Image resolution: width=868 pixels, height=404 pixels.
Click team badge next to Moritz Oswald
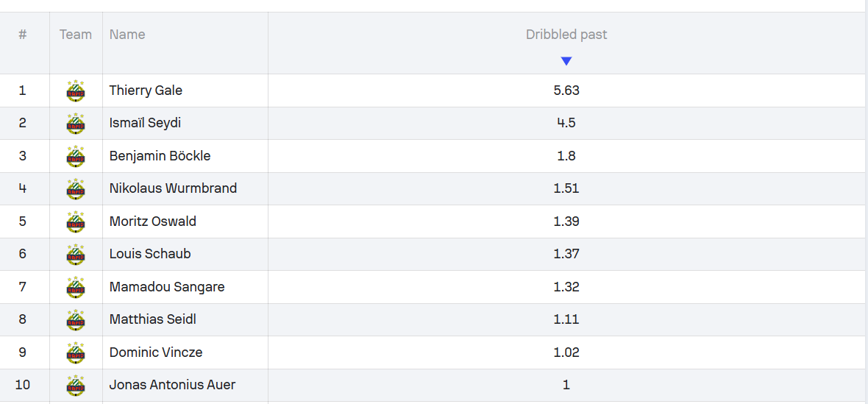point(76,222)
